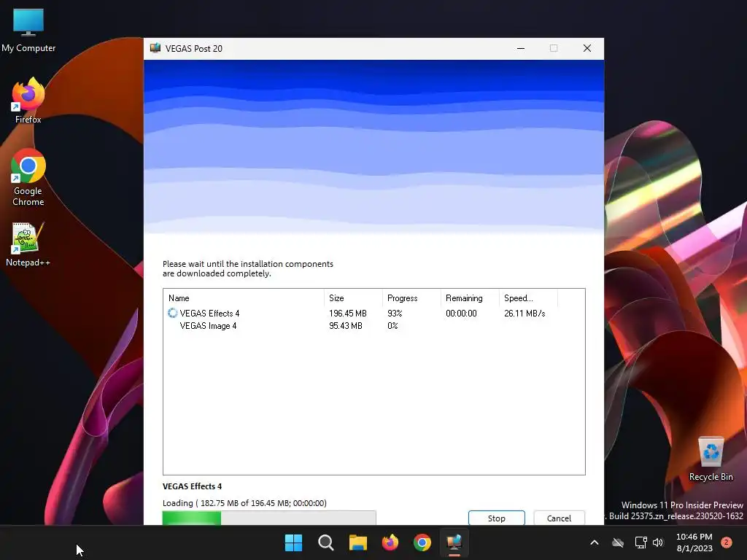Image resolution: width=747 pixels, height=560 pixels.
Task: Show hidden system tray icons
Action: tap(594, 542)
